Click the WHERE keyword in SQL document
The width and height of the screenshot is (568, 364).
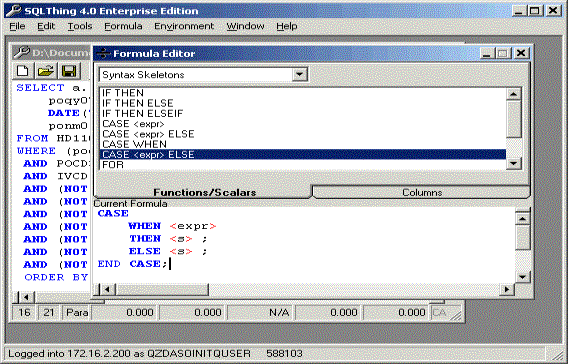coord(36,151)
